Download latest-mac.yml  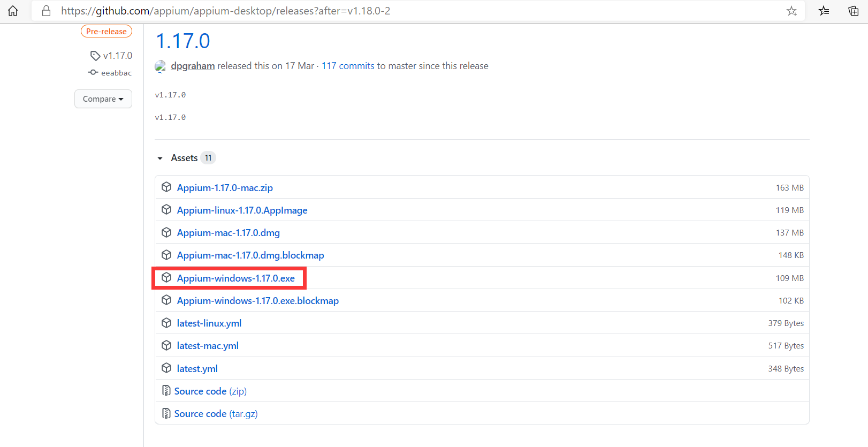tap(208, 346)
